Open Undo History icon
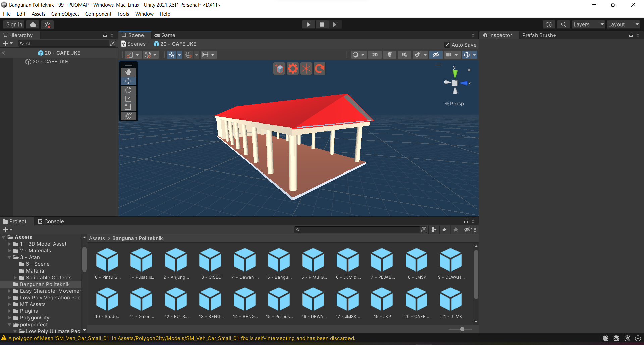The height and width of the screenshot is (345, 644). click(x=549, y=24)
